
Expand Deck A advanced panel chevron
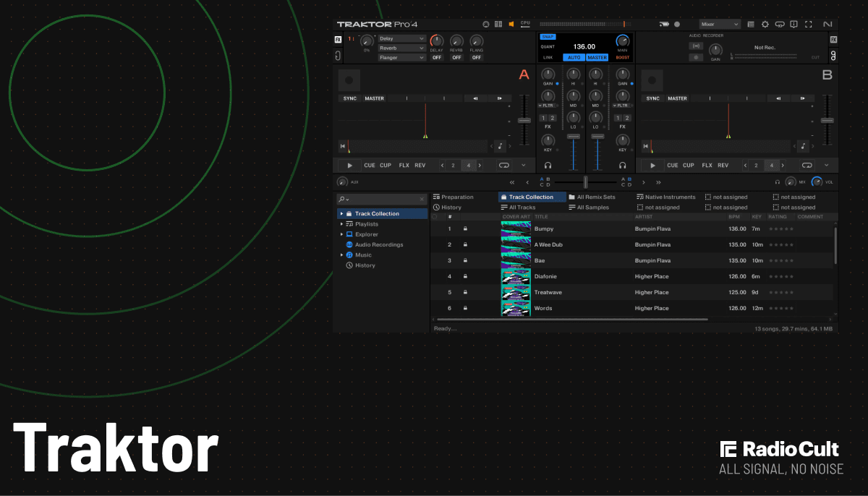pyautogui.click(x=523, y=166)
